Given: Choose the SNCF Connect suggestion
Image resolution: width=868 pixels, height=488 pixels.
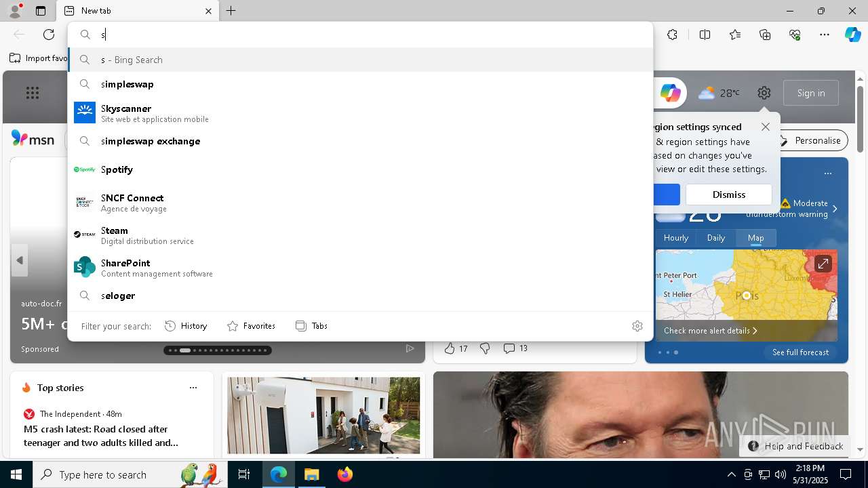Looking at the screenshot, I should (x=360, y=203).
